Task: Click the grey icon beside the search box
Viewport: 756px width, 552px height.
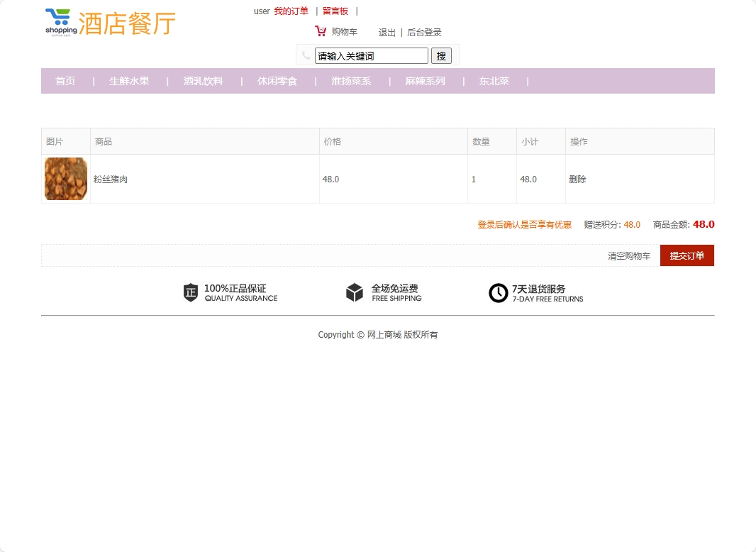Action: [308, 55]
